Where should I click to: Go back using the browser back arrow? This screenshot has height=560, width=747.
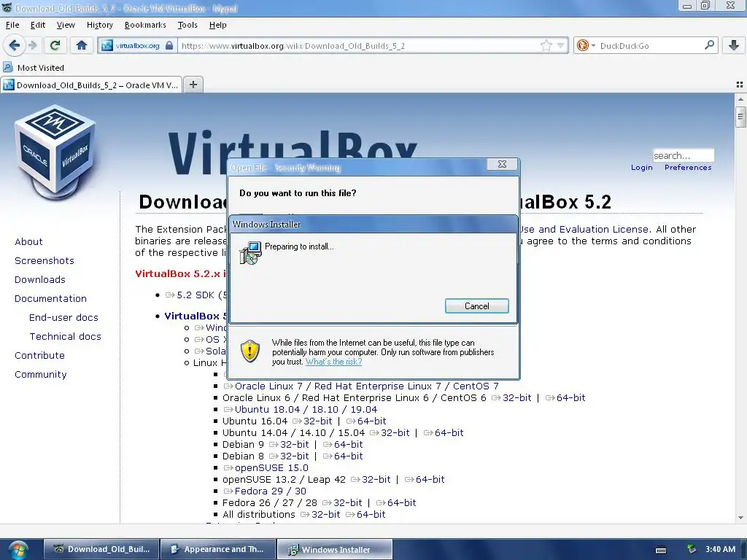[14, 46]
